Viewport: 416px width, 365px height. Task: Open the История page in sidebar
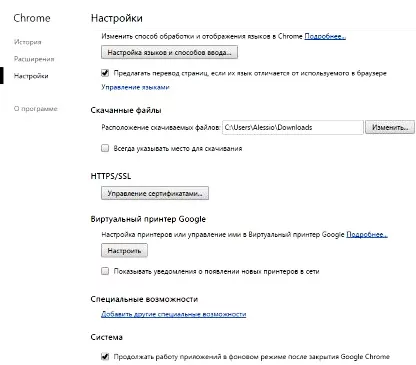click(28, 42)
